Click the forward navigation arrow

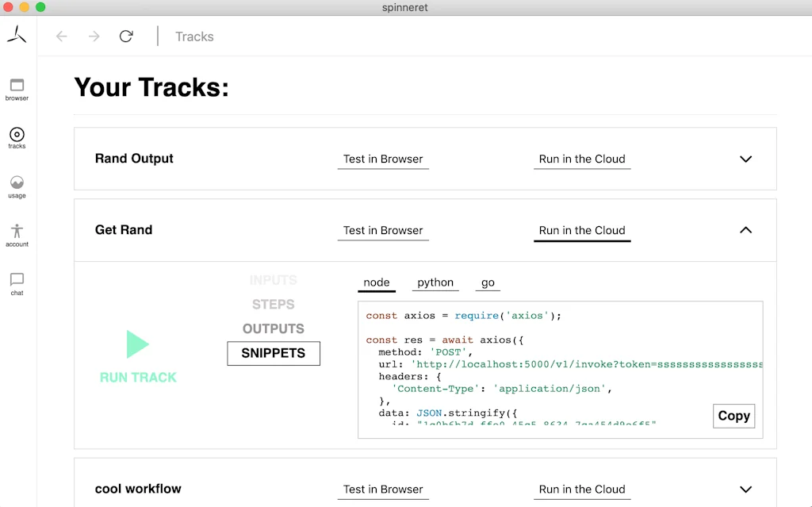(x=93, y=36)
